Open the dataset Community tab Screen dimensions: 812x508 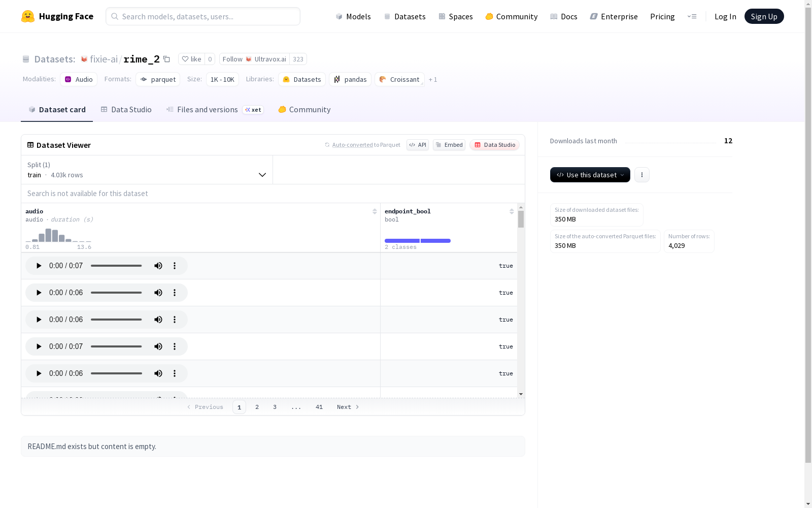coord(304,110)
